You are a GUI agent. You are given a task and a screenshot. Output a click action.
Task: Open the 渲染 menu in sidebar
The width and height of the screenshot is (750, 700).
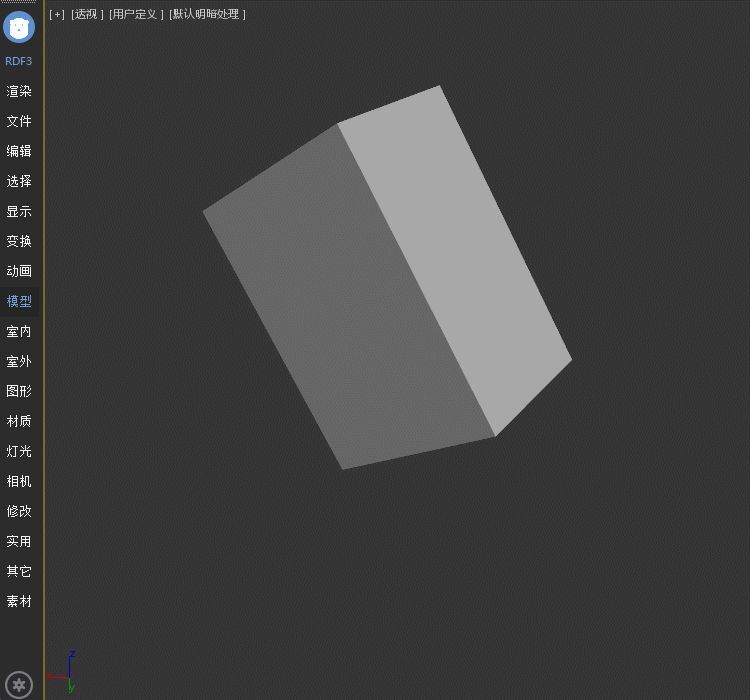point(19,91)
